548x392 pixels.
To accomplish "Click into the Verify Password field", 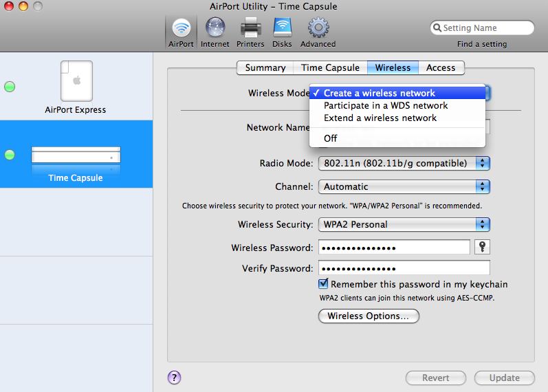I will pyautogui.click(x=404, y=268).
